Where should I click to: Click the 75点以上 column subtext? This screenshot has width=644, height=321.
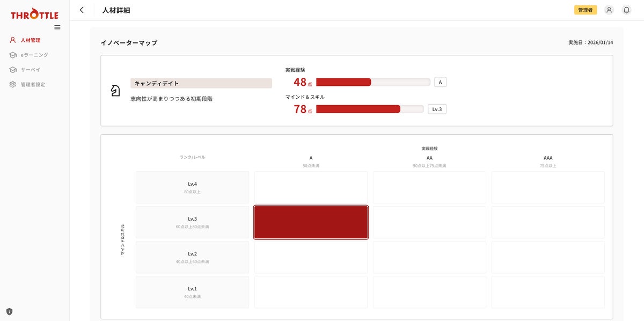[x=548, y=166]
